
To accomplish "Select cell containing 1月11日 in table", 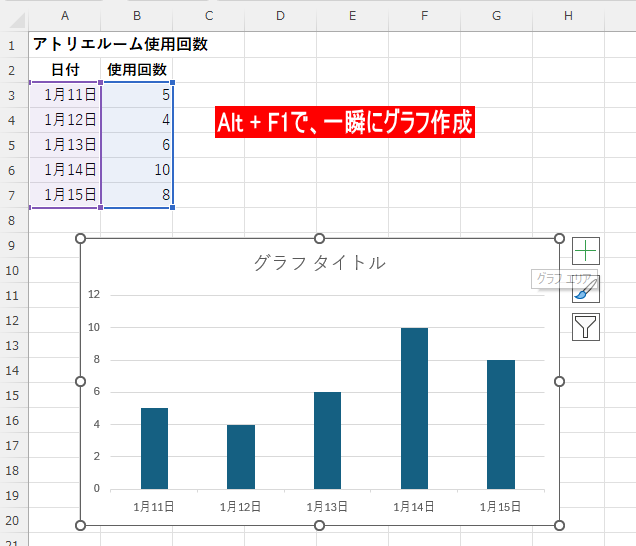I will [65, 95].
